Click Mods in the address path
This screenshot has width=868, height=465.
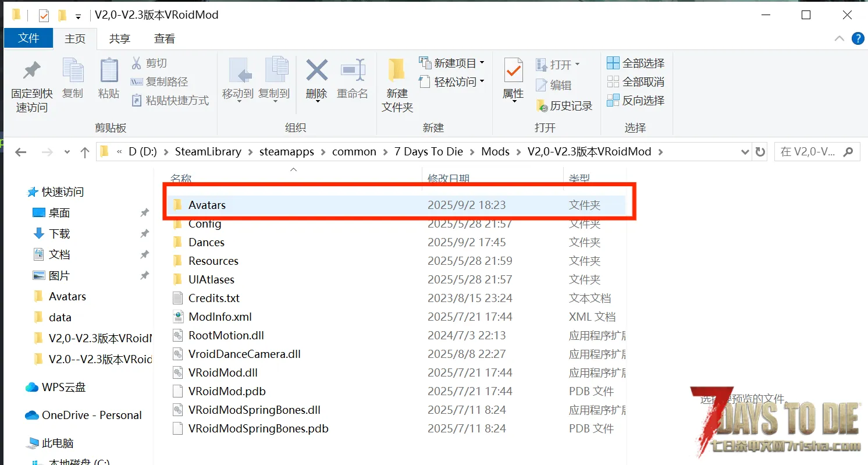tap(496, 152)
